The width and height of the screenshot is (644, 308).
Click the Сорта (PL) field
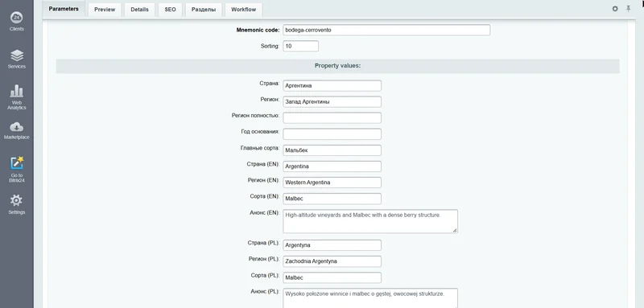(x=332, y=277)
